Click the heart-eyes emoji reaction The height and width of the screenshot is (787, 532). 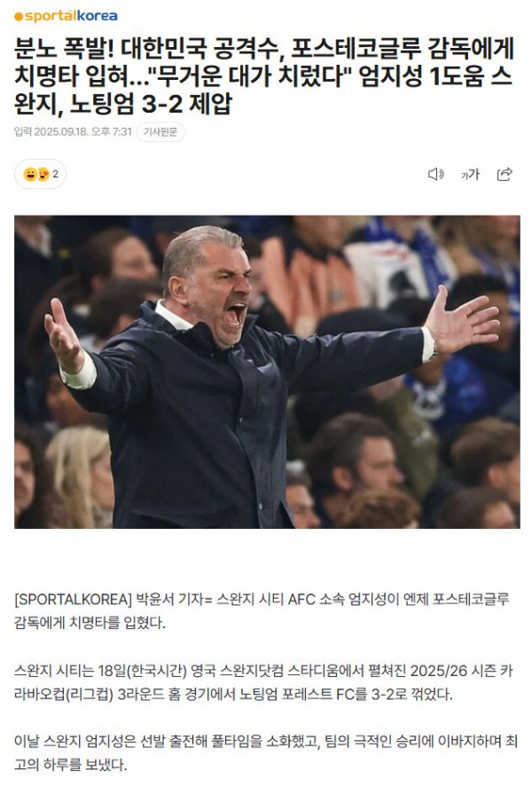coord(43,174)
